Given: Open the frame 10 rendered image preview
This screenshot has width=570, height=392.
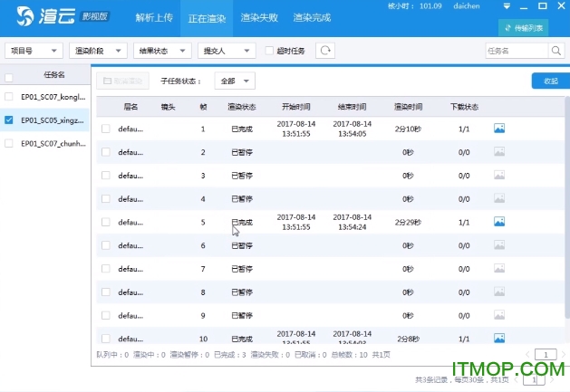Looking at the screenshot, I should tap(499, 339).
